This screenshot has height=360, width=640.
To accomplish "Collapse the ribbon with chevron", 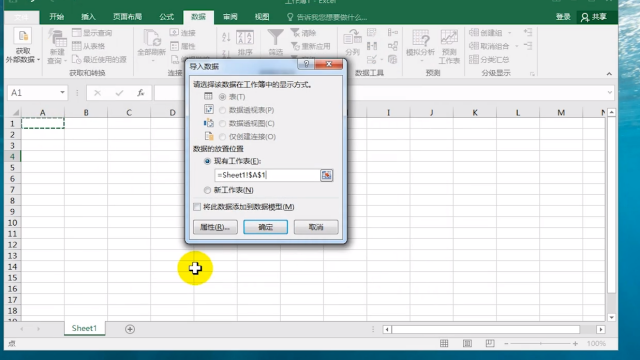I will click(x=609, y=74).
